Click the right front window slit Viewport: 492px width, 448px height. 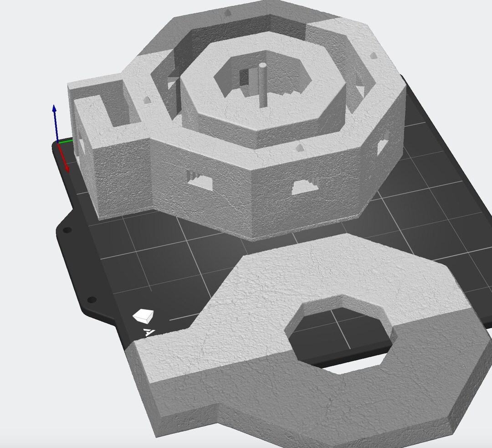pos(305,186)
